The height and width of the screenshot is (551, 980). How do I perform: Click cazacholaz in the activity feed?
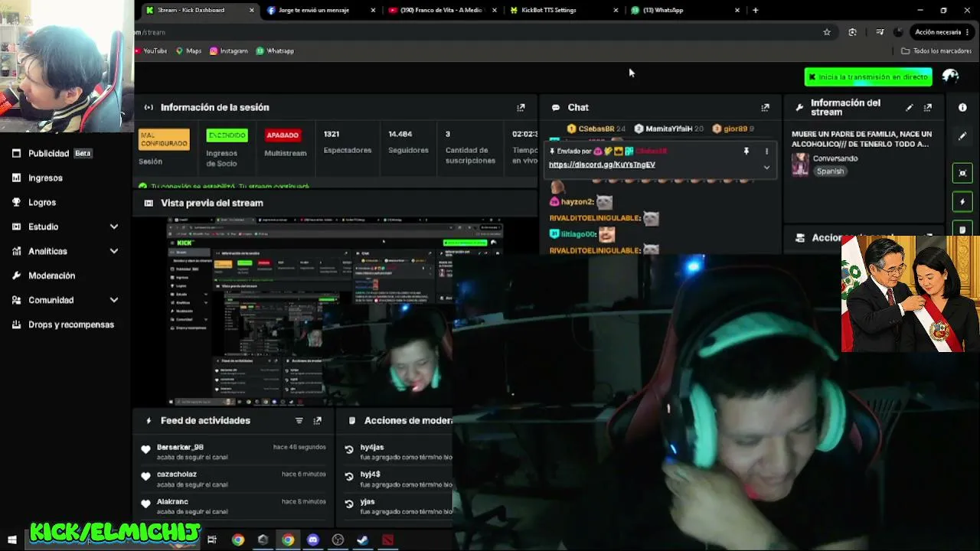point(177,474)
